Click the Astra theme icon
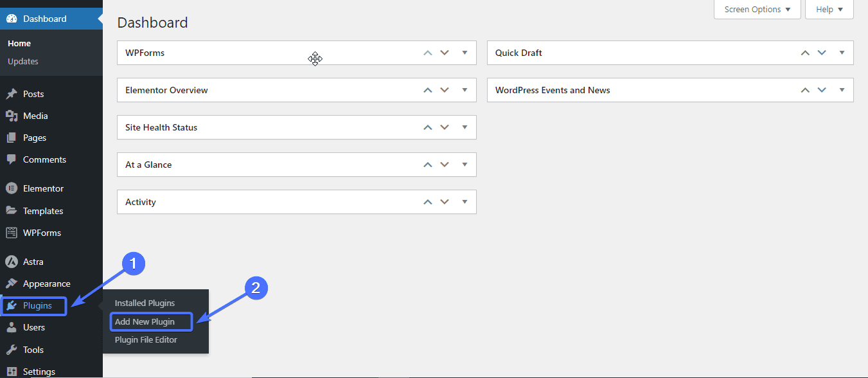This screenshot has height=378, width=868. (x=12, y=262)
